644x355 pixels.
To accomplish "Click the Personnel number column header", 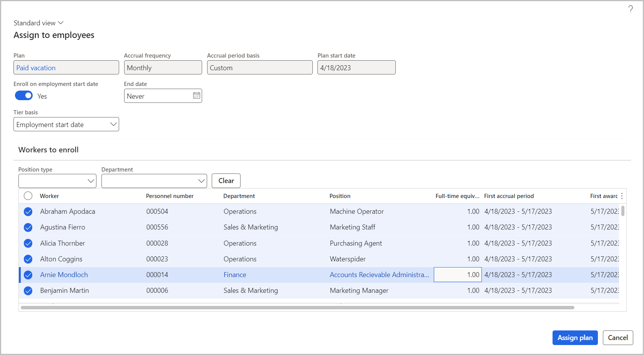I will click(x=170, y=196).
